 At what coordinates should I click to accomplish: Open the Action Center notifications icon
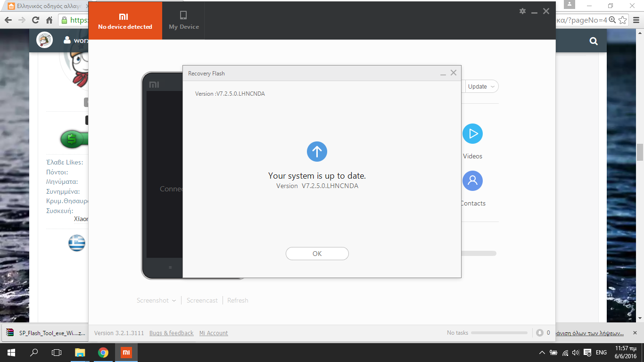[x=587, y=353]
